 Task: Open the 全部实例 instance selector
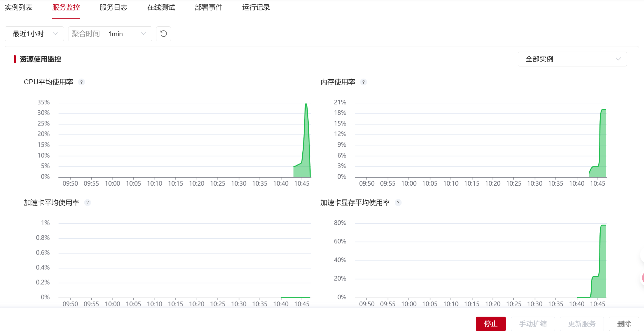pyautogui.click(x=572, y=59)
